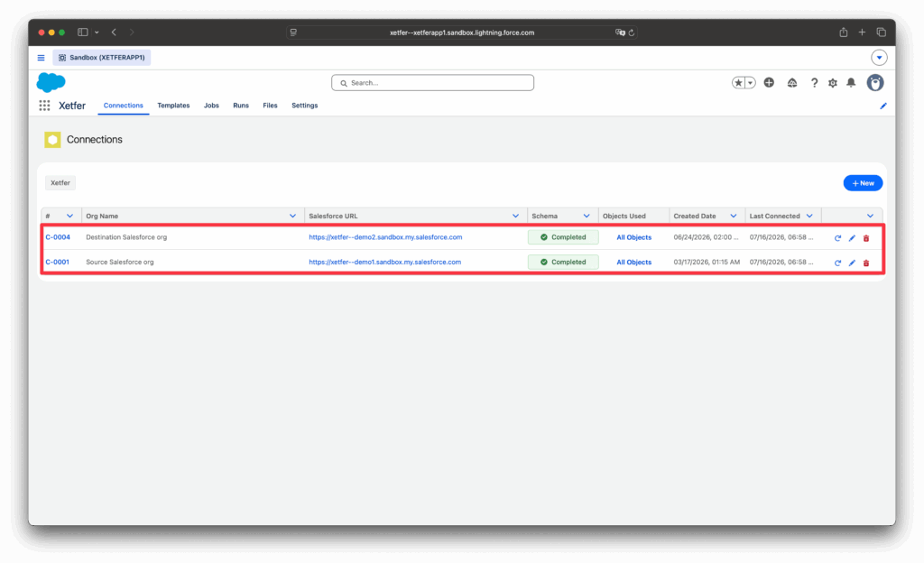Open Salesforce Help question mark

point(814,83)
